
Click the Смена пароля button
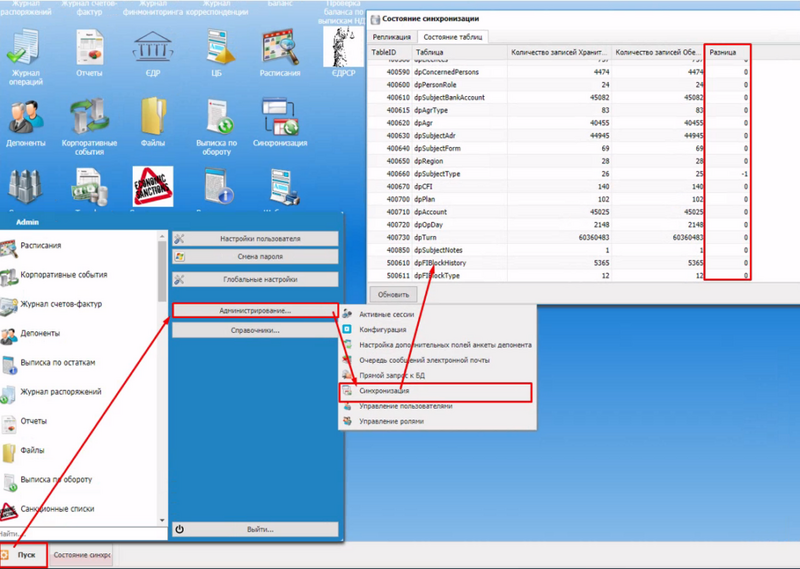coord(253,258)
